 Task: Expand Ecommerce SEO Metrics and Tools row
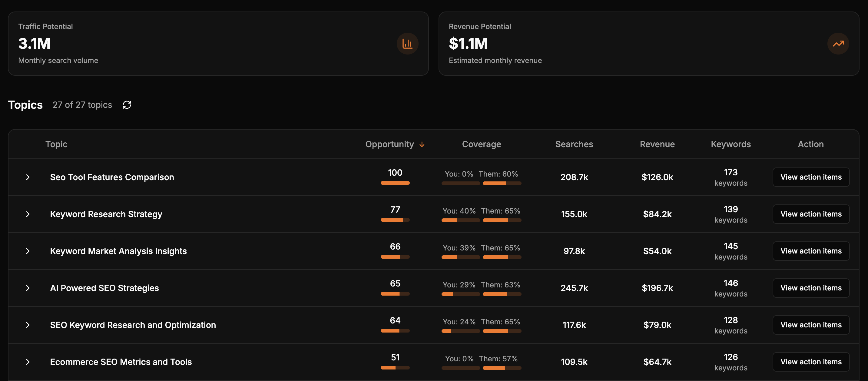(x=28, y=362)
